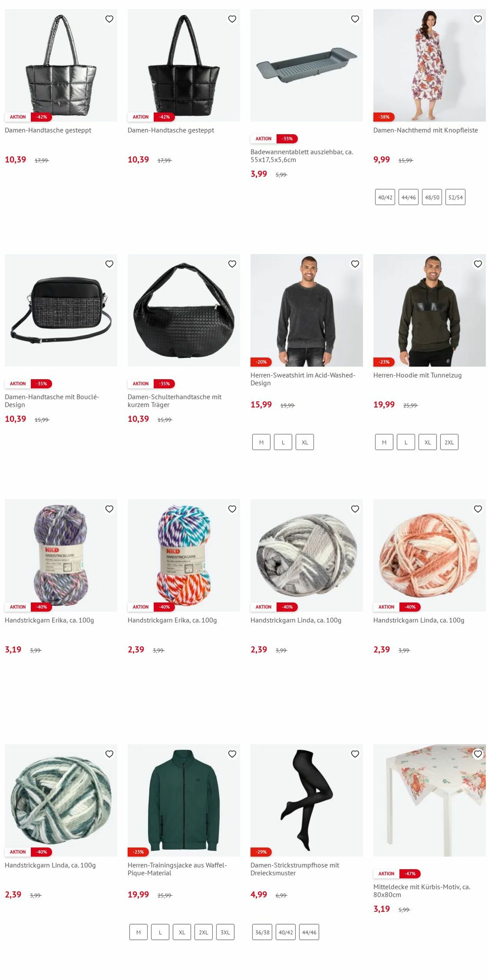Wishlist the Bouclé-Design handbag heart

109,264
